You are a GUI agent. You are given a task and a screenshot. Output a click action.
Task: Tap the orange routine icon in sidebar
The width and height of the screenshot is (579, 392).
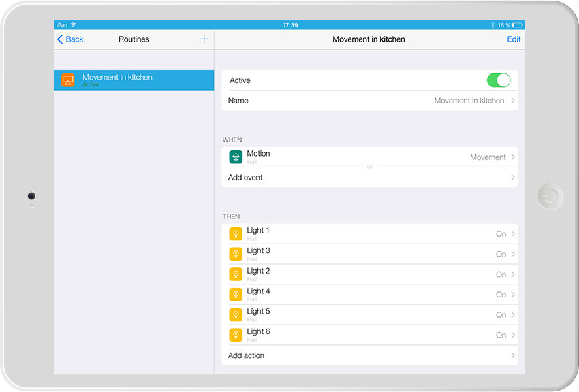point(67,80)
